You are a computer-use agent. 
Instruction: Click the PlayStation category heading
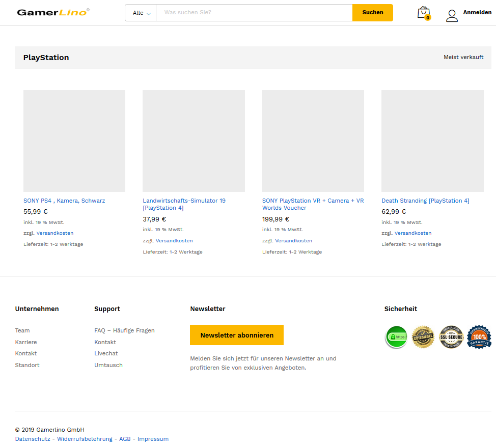point(46,58)
